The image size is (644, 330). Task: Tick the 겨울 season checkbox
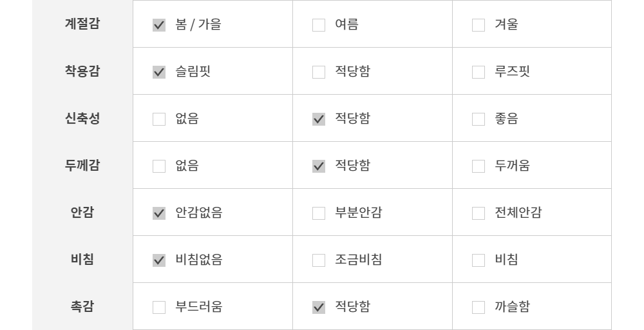478,25
